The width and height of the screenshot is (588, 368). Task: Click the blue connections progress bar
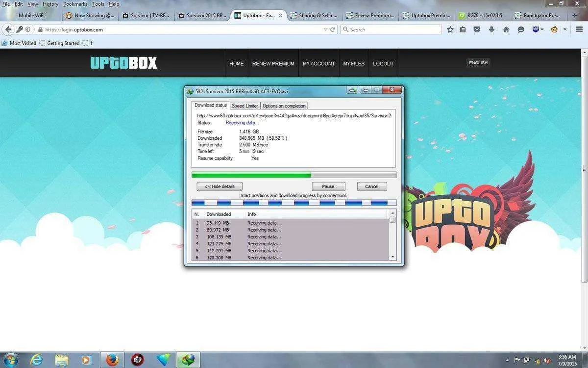tap(294, 202)
